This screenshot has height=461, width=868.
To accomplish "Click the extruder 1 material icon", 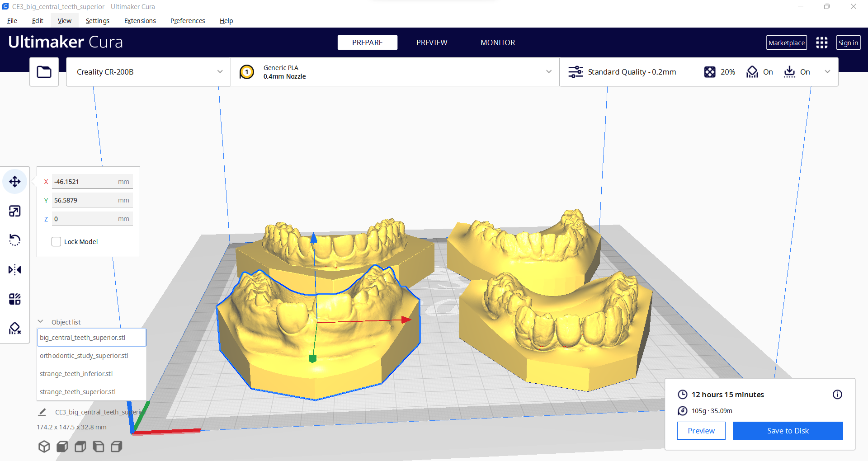I will (247, 72).
